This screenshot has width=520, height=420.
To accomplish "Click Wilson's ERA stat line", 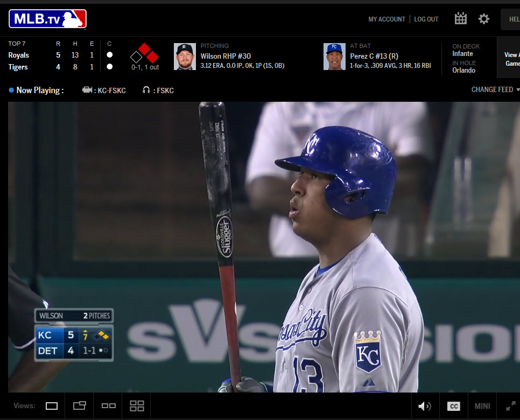I will pyautogui.click(x=242, y=66).
